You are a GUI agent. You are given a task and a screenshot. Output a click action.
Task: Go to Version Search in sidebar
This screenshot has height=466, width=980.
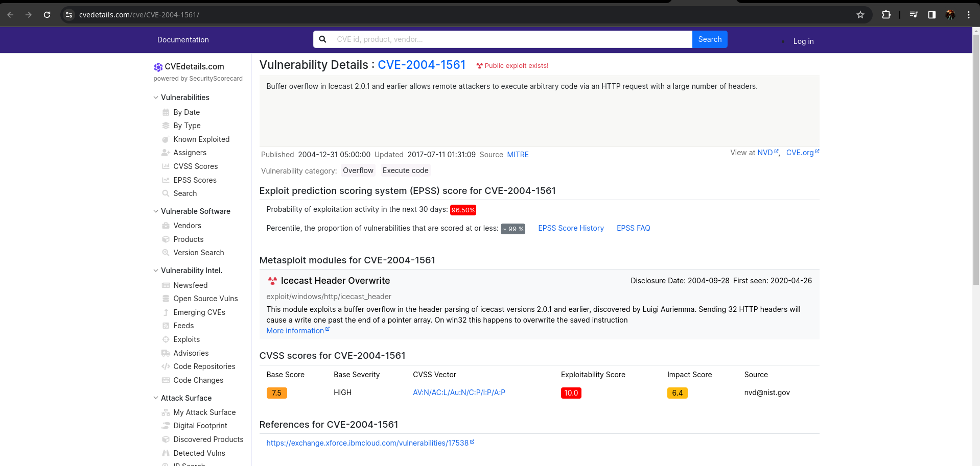(x=199, y=253)
